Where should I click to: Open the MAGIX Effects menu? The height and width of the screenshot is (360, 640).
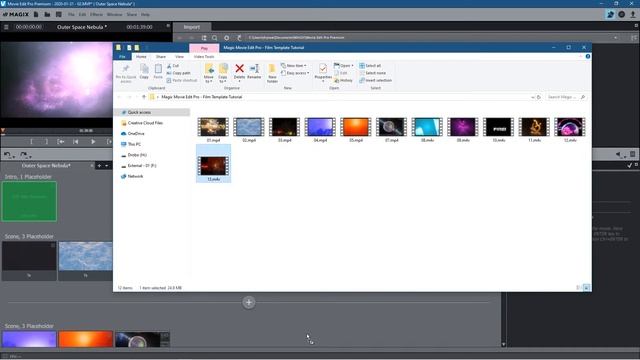tap(96, 14)
